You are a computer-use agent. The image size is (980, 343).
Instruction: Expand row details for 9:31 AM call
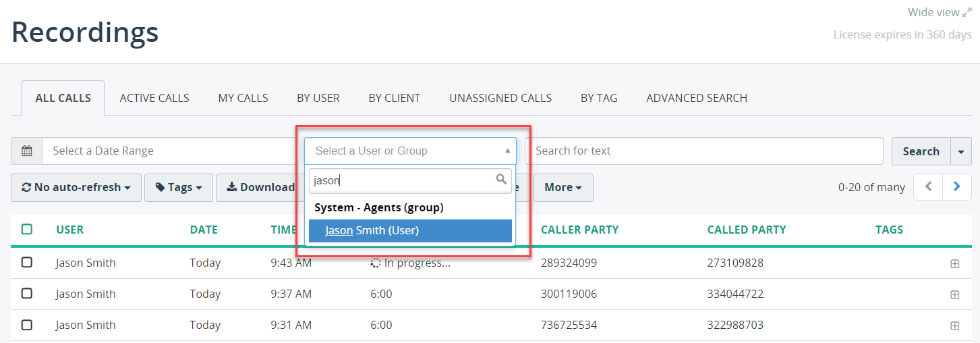(x=954, y=326)
